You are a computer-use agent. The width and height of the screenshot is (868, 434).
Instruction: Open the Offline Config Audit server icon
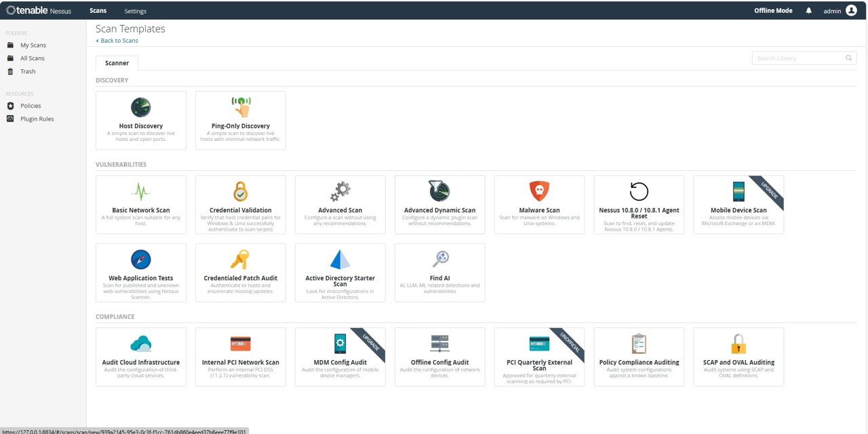439,343
